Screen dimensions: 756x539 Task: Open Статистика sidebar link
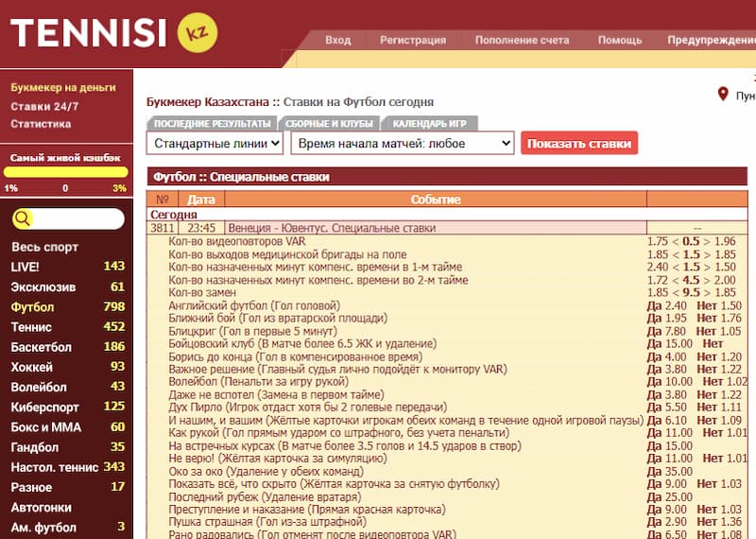pyautogui.click(x=41, y=124)
